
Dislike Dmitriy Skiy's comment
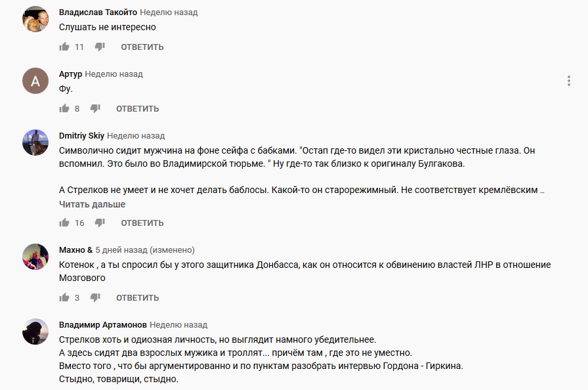[x=100, y=223]
